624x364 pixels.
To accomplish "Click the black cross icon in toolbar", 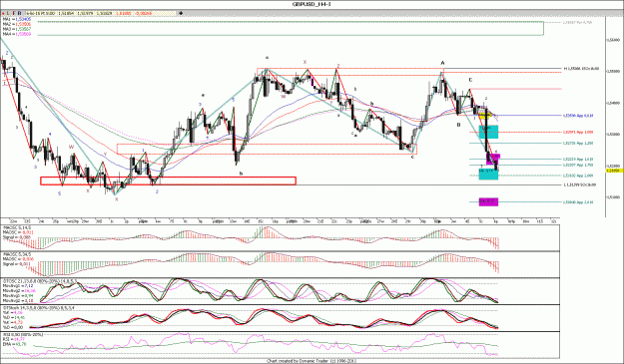I will point(181,13).
